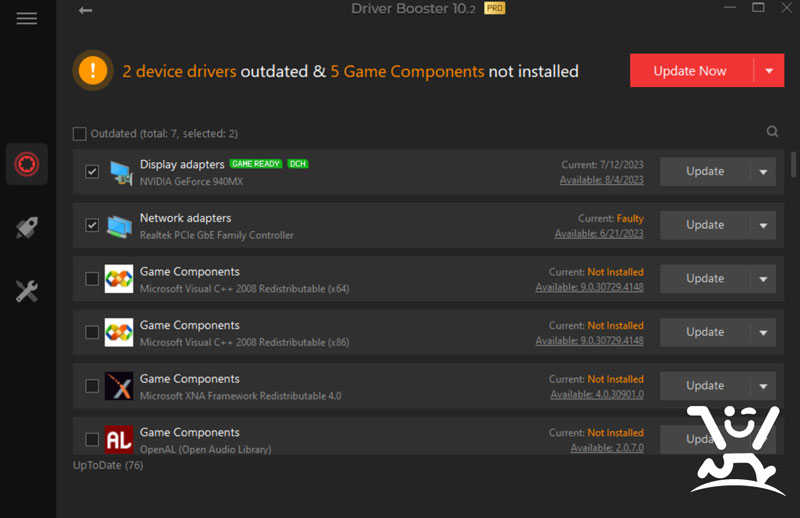Open Available 6/21/2023 link
The height and width of the screenshot is (518, 800).
click(x=599, y=234)
